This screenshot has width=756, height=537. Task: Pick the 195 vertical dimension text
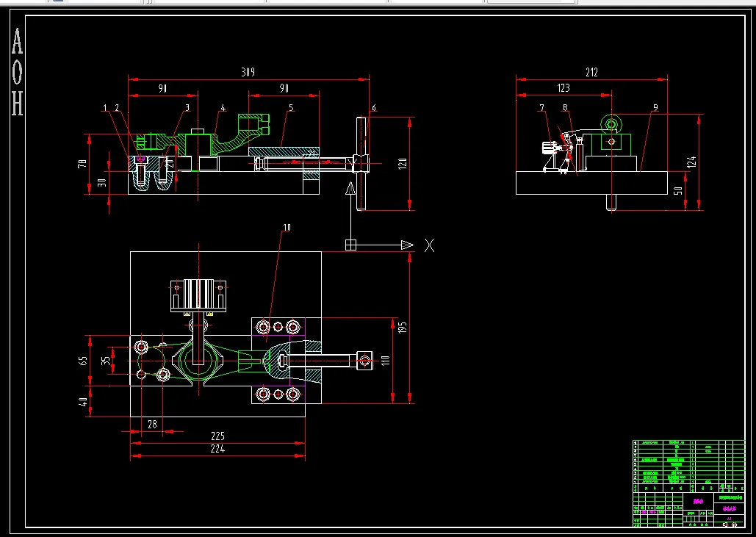(403, 328)
